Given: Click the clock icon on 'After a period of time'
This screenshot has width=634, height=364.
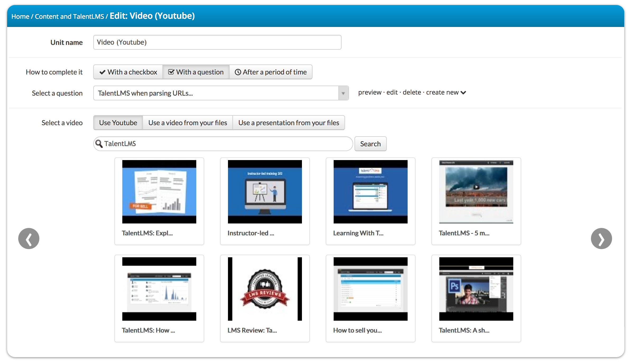Looking at the screenshot, I should (238, 72).
